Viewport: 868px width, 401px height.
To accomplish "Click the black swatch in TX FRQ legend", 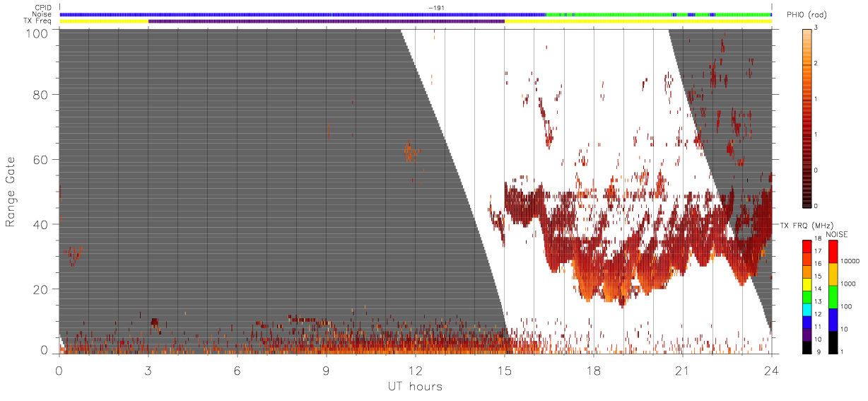I will coord(807,347).
